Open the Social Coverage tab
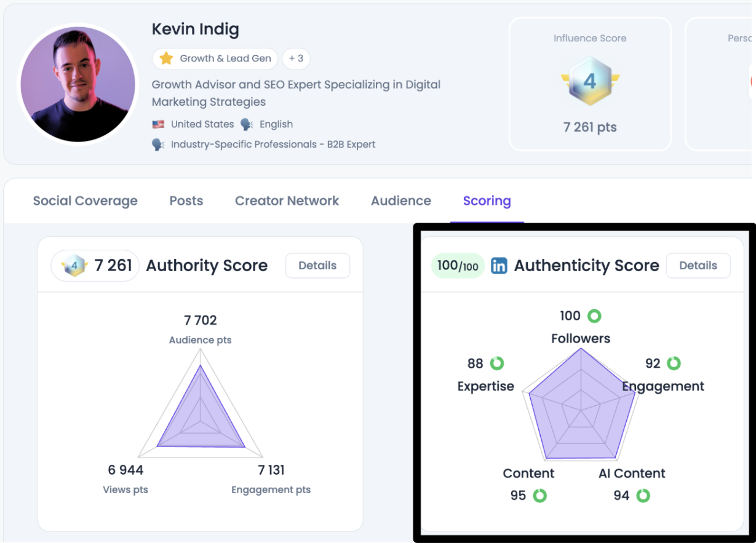Screen dimensions: 756x543 coord(85,201)
